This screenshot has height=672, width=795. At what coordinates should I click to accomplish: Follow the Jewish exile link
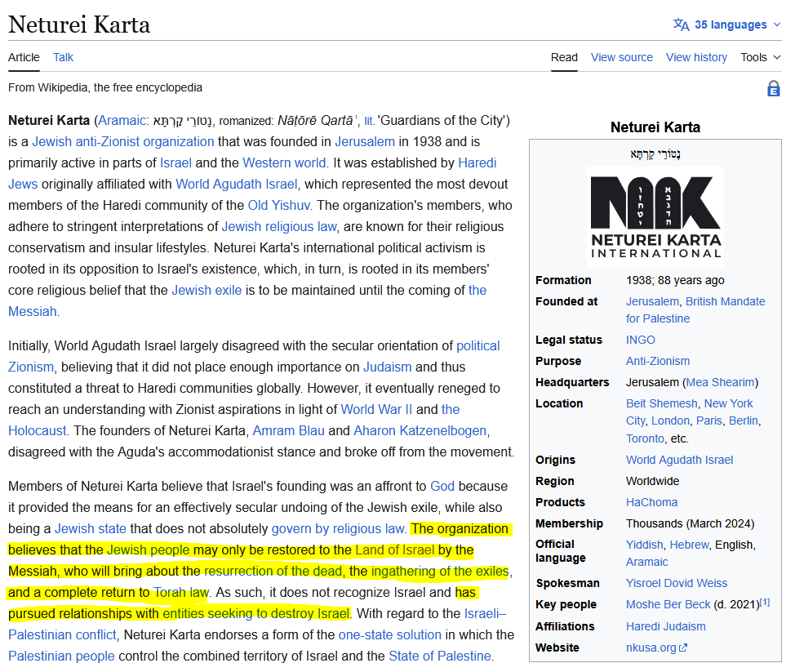(x=207, y=290)
